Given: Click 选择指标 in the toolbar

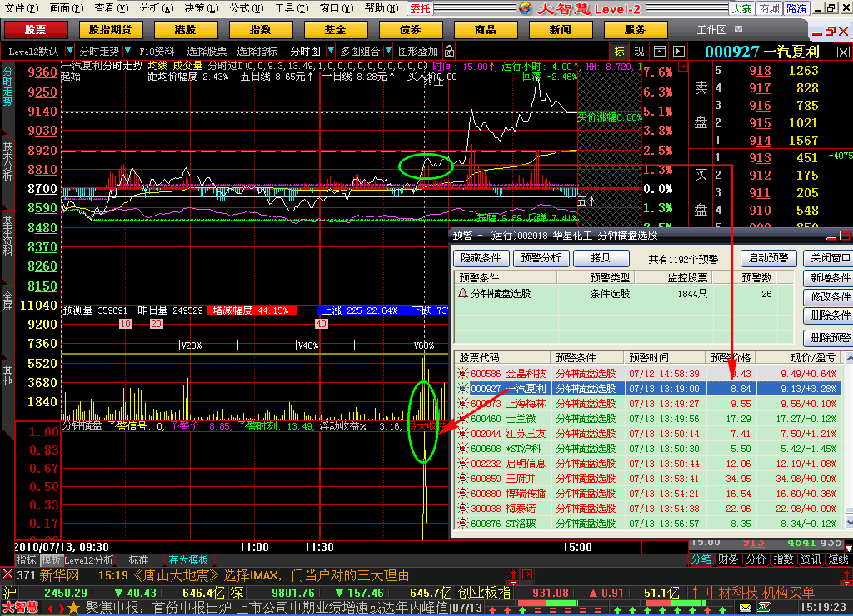Looking at the screenshot, I should (257, 51).
